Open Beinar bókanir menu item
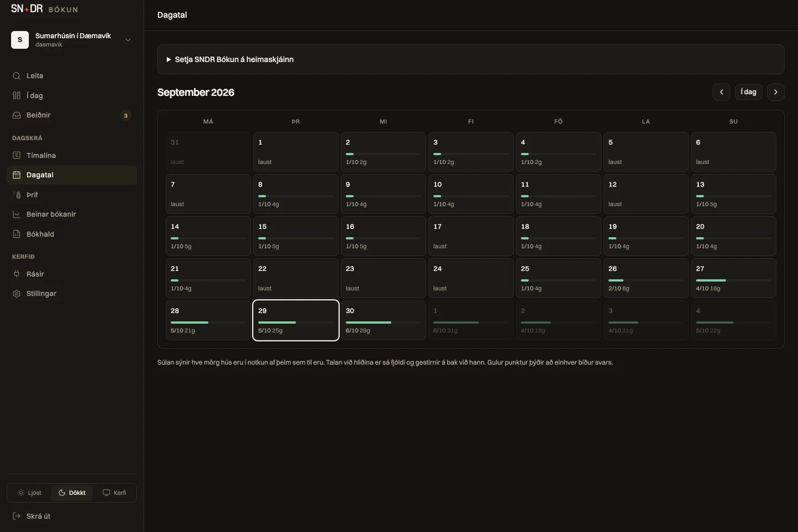The image size is (798, 532). (x=71, y=214)
